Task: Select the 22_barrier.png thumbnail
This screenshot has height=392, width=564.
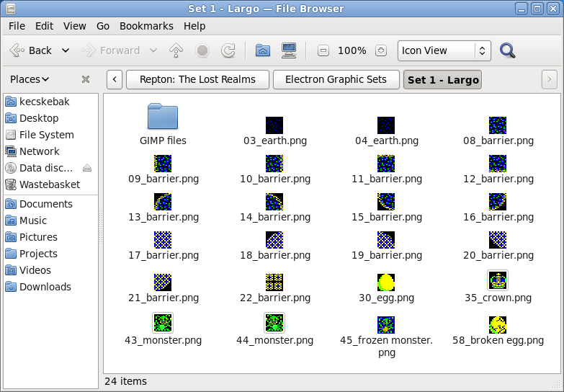Action: click(x=274, y=282)
